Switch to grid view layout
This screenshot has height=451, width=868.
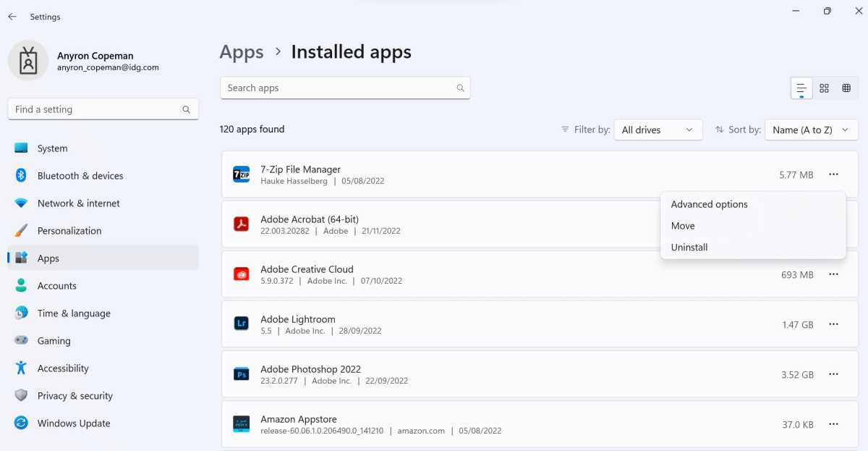[824, 88]
